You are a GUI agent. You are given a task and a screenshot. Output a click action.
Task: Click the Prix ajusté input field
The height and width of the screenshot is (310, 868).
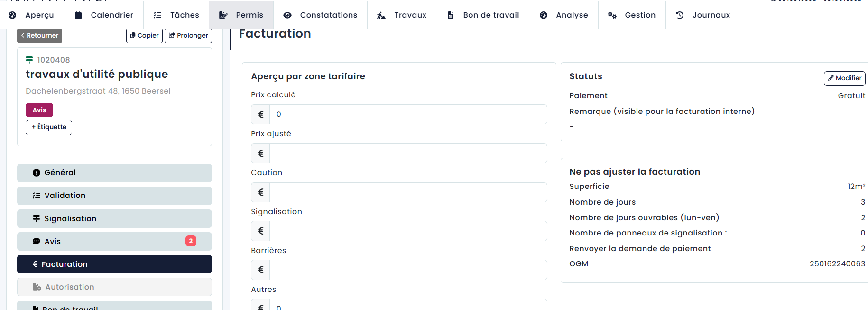[408, 153]
